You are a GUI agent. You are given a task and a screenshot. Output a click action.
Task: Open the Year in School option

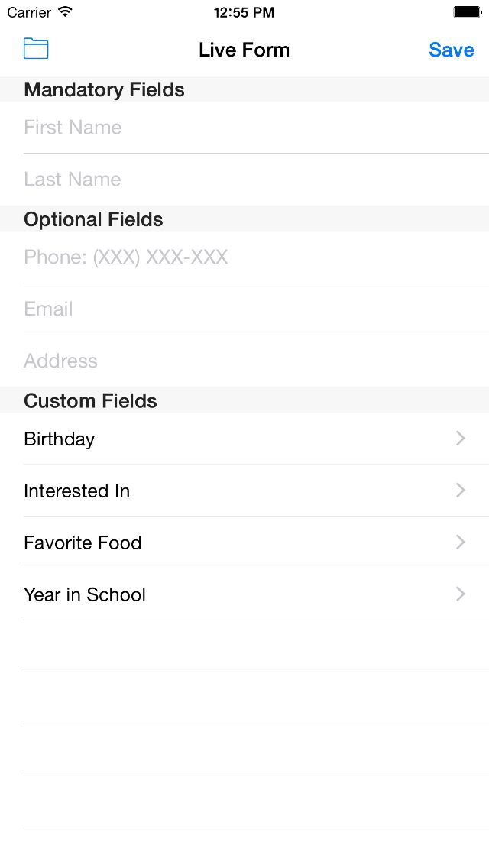click(x=229, y=595)
